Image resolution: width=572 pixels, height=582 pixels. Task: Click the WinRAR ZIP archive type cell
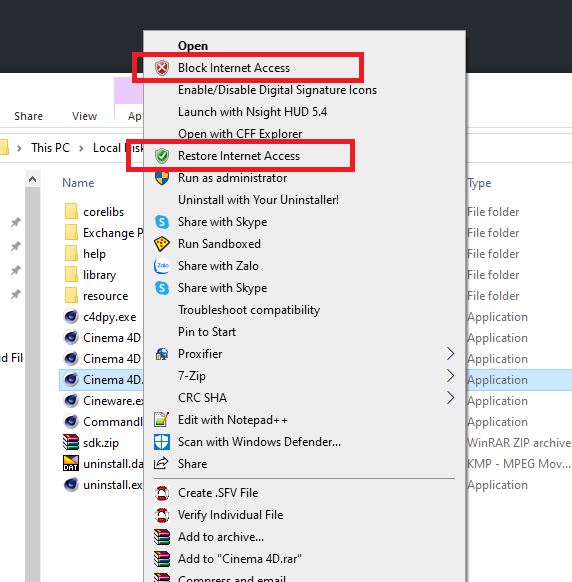519,442
